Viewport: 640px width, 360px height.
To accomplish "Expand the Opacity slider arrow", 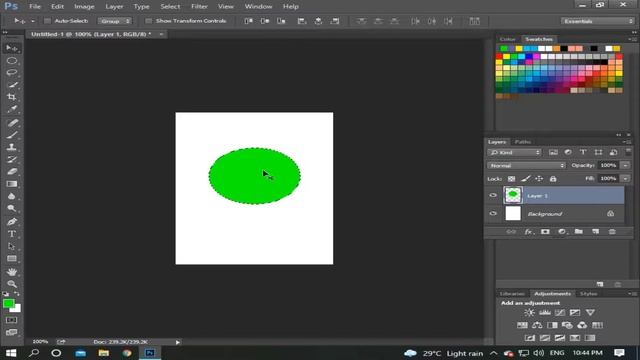I will tap(625, 165).
